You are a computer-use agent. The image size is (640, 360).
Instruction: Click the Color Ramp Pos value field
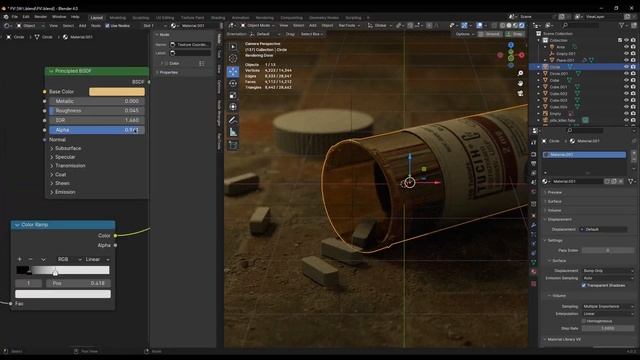pyautogui.click(x=78, y=283)
